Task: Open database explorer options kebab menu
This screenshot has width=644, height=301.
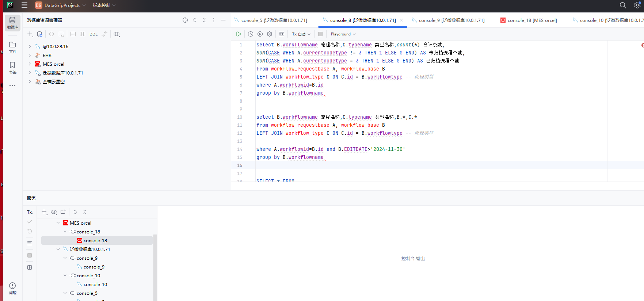Action: coord(214,20)
